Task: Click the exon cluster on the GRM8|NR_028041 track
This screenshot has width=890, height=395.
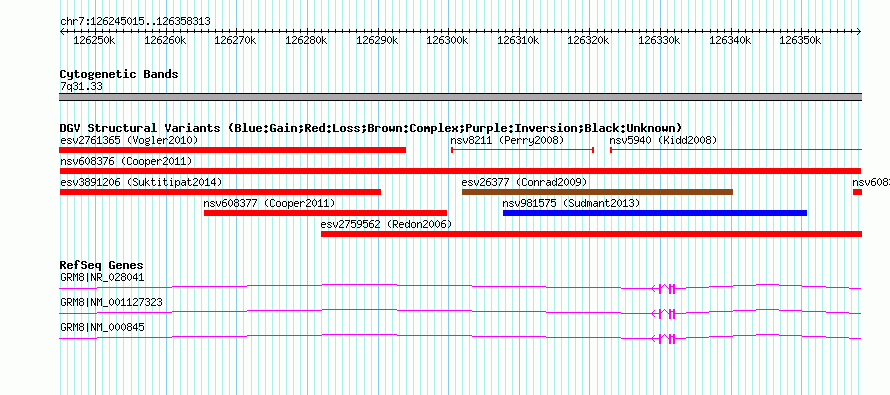Action: click(663, 288)
